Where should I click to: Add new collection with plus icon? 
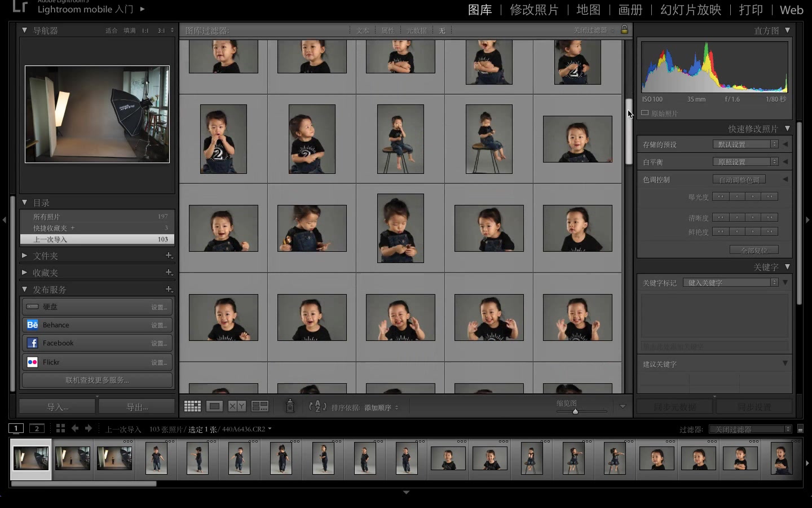click(x=169, y=273)
